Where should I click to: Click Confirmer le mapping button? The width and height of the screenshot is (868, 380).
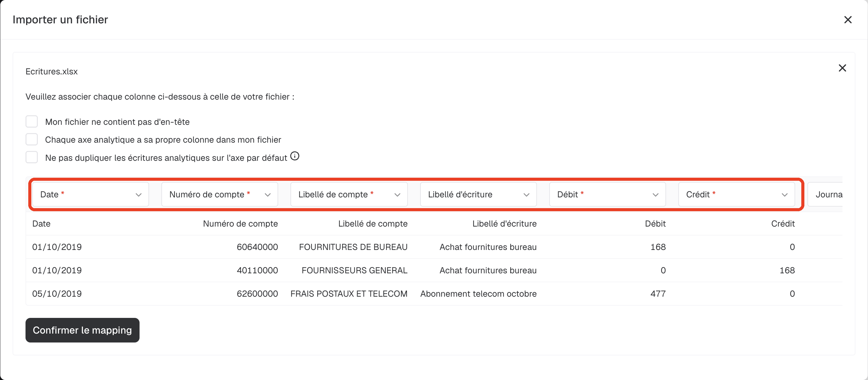(83, 330)
